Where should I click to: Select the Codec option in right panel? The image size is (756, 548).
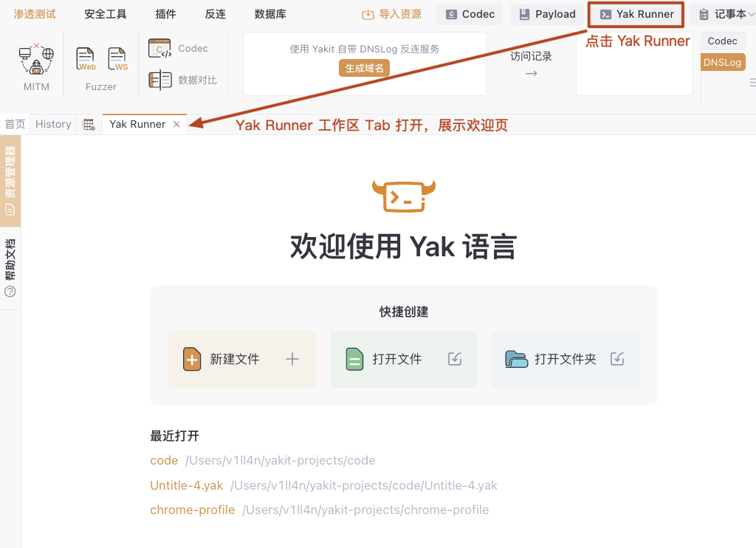(722, 41)
